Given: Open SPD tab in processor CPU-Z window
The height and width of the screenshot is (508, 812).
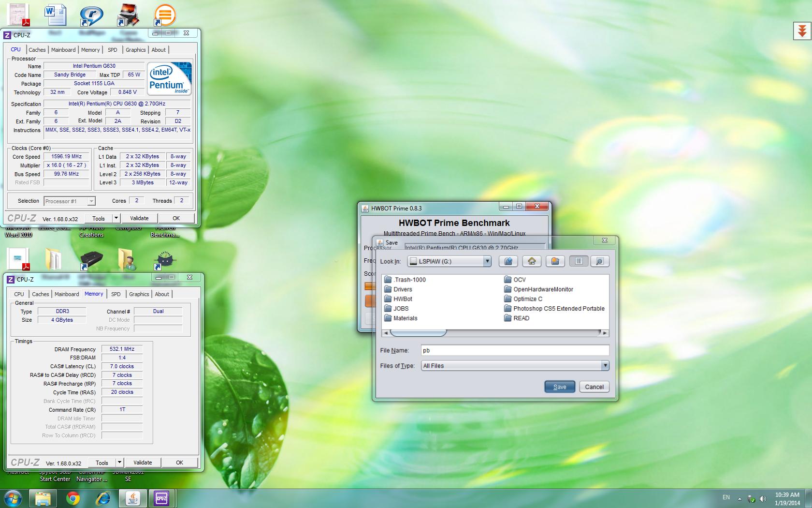Looking at the screenshot, I should [113, 50].
